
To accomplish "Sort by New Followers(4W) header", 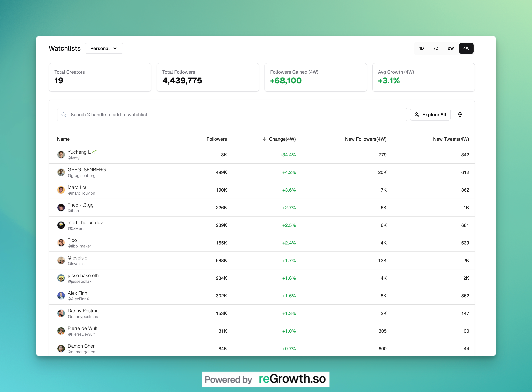I will click(x=366, y=139).
